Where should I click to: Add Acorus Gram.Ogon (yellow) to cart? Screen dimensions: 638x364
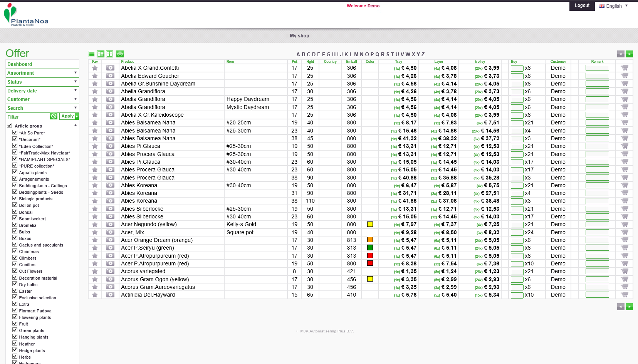point(625,279)
